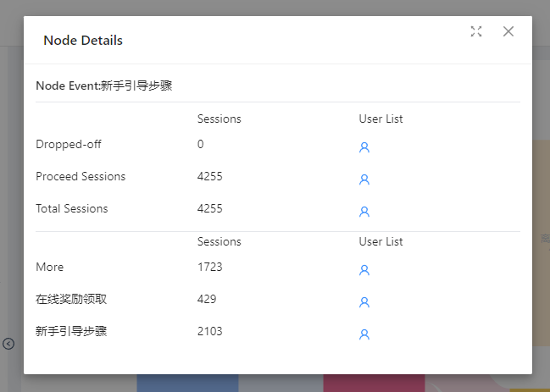The width and height of the screenshot is (550, 392).
Task: Click the Dropped-off row label
Action: (69, 145)
